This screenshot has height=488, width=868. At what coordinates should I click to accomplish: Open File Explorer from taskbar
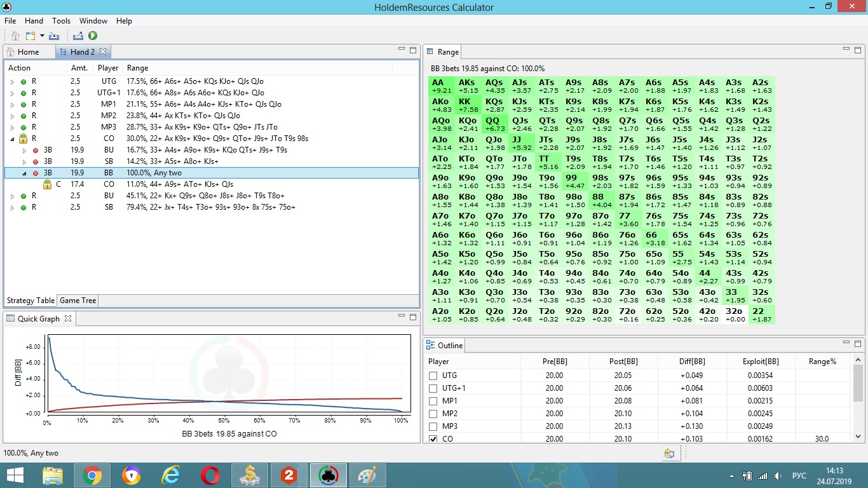(x=53, y=475)
